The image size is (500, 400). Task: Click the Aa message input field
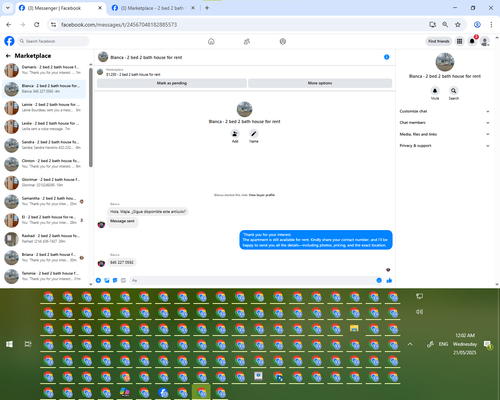(252, 280)
